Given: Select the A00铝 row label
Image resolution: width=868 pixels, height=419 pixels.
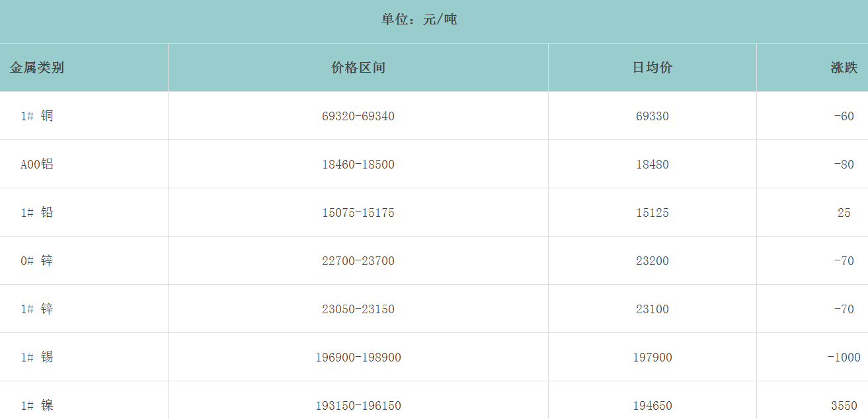Looking at the screenshot, I should pyautogui.click(x=37, y=165).
